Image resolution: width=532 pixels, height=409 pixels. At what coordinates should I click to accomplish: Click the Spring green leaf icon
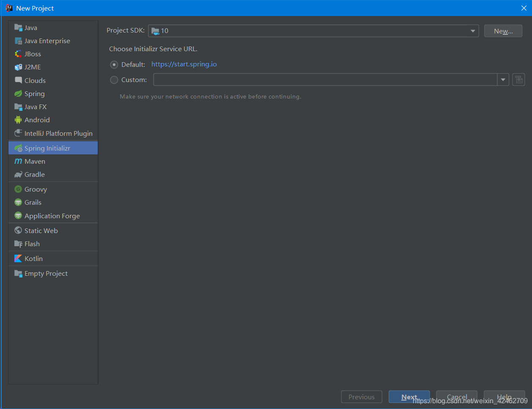pos(18,93)
